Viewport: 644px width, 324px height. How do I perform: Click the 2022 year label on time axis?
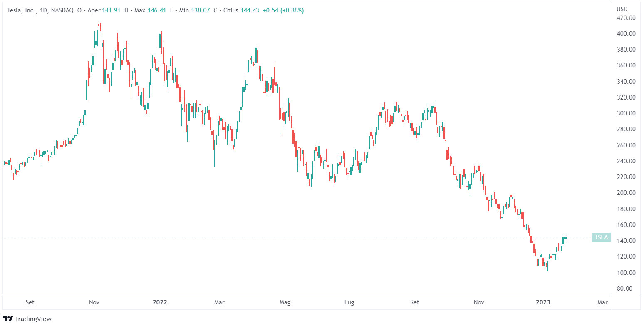click(x=160, y=302)
